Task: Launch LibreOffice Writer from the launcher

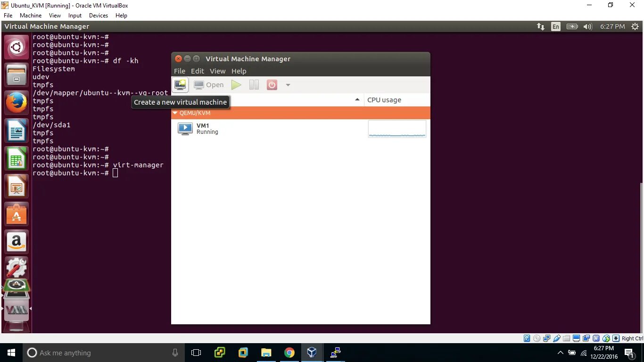Action: pyautogui.click(x=17, y=131)
